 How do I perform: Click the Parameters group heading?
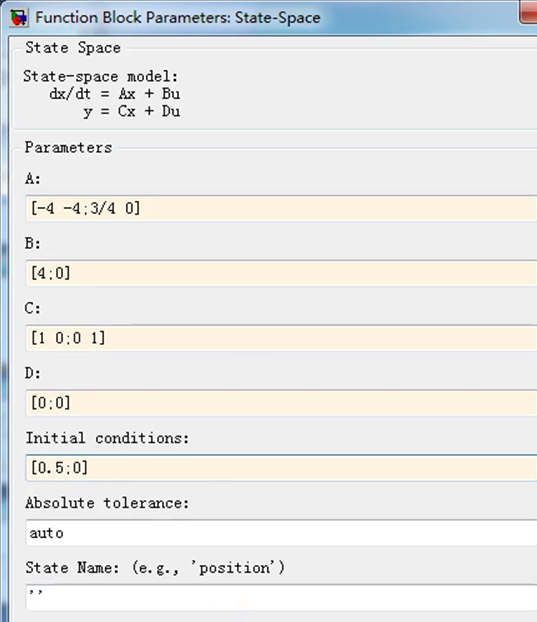pos(68,148)
